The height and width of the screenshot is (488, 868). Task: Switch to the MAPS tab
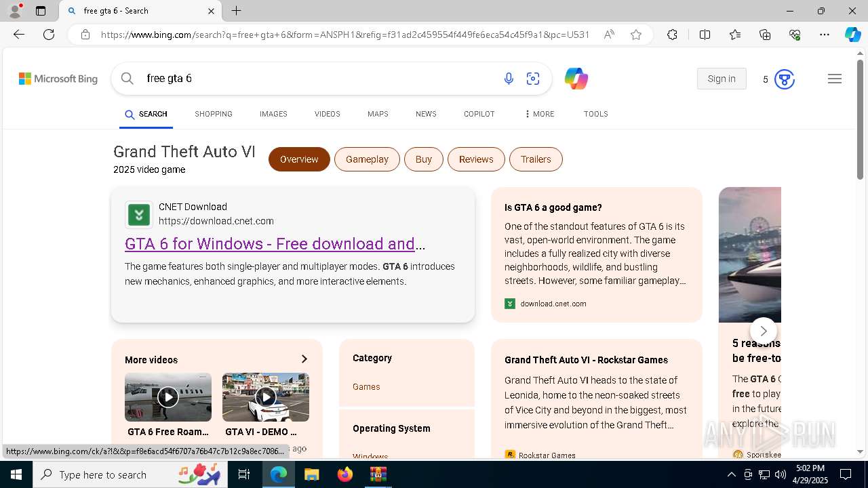point(378,114)
